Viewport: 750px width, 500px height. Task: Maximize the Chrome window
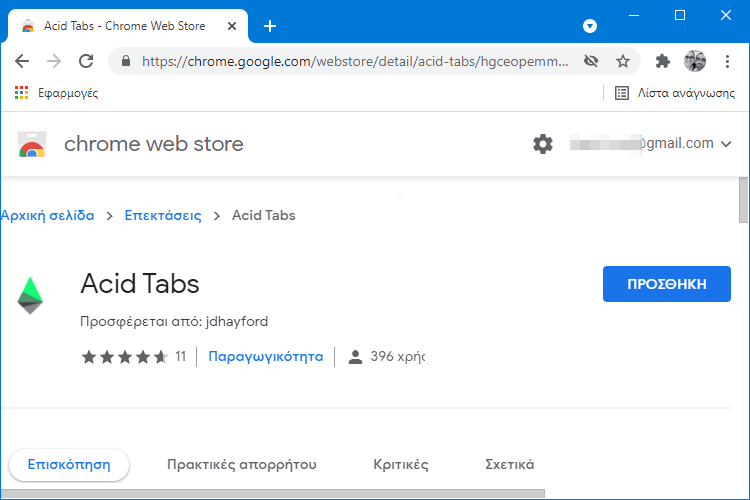[680, 15]
